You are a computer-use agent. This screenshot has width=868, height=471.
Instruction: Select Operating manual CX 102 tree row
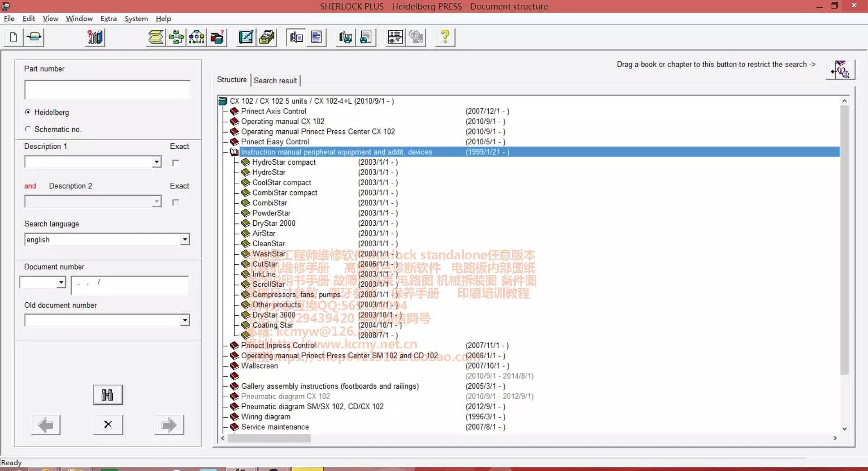283,121
